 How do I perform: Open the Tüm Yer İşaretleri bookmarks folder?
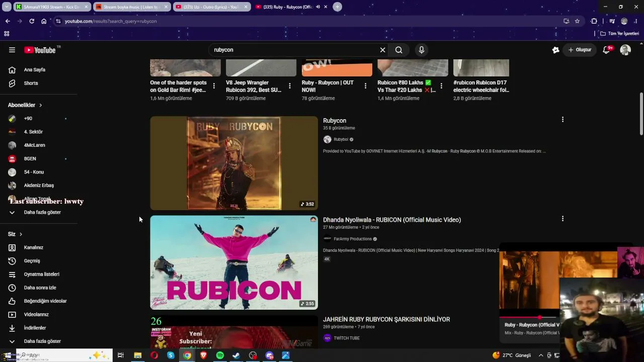click(620, 34)
